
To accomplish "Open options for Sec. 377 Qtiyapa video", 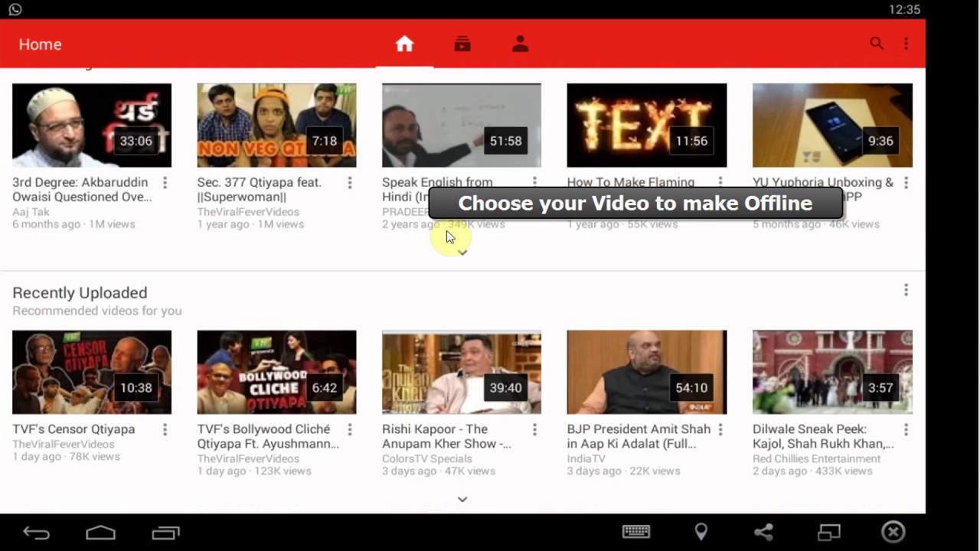I will 350,183.
